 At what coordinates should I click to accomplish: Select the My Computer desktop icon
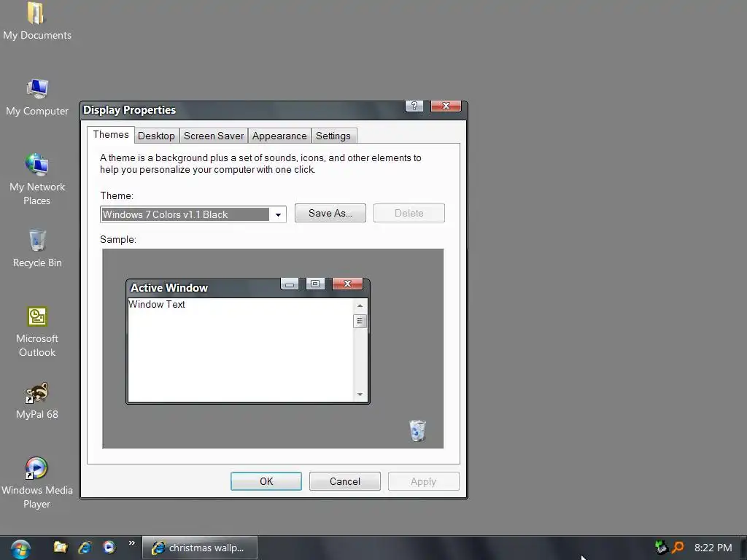point(36,98)
